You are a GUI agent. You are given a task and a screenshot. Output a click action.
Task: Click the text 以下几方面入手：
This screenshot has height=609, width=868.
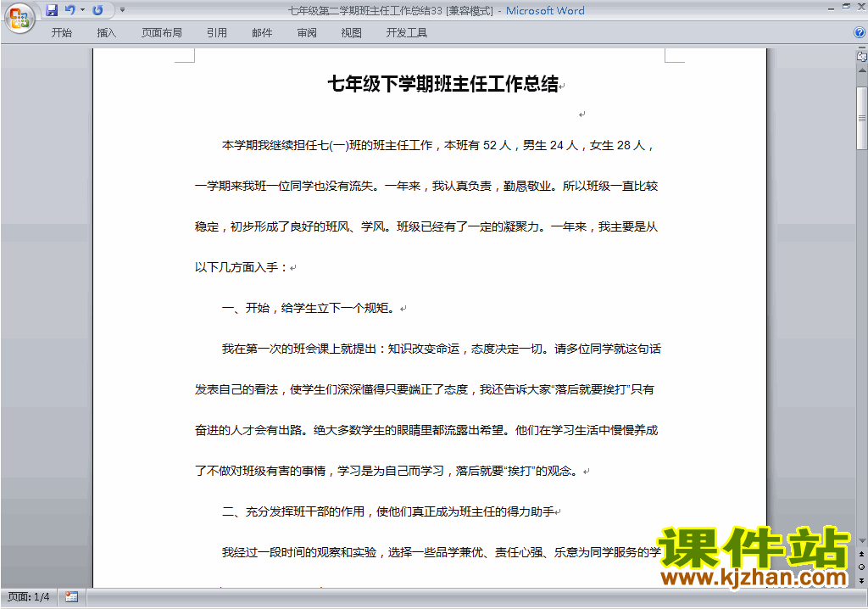(242, 268)
